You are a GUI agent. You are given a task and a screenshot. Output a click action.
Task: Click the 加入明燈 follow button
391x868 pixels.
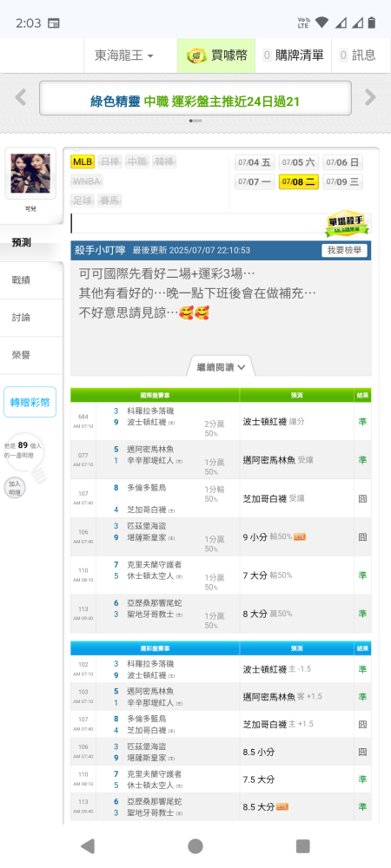point(15,487)
